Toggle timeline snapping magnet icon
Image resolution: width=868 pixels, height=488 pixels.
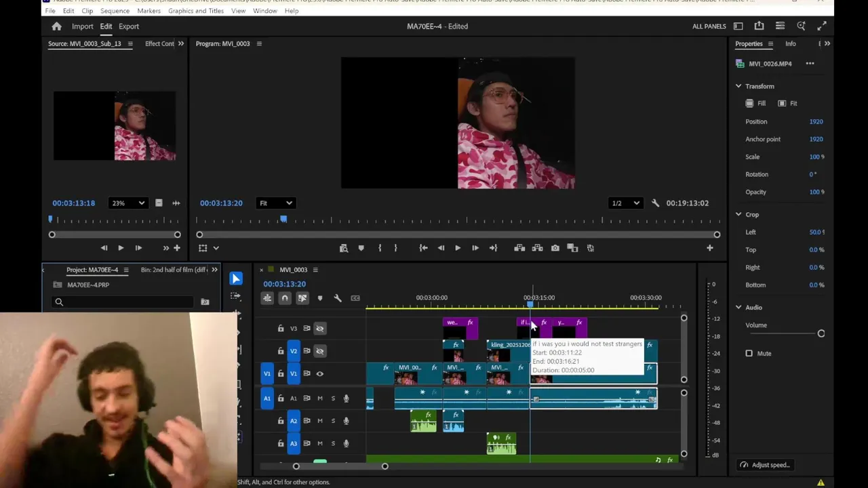tap(285, 298)
